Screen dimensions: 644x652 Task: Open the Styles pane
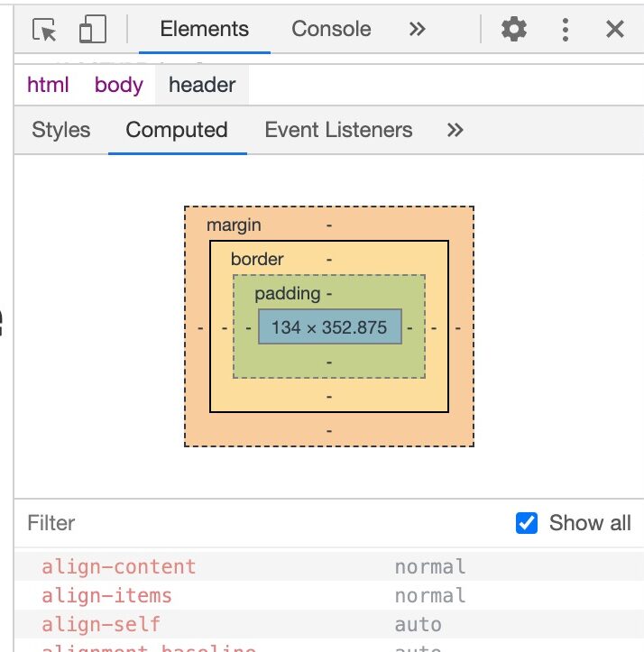pyautogui.click(x=60, y=130)
